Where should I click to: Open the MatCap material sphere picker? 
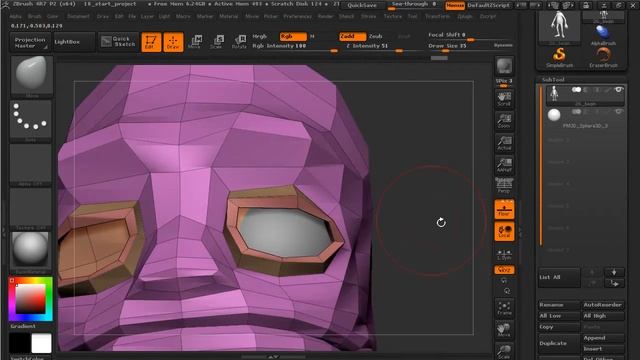pyautogui.click(x=31, y=251)
